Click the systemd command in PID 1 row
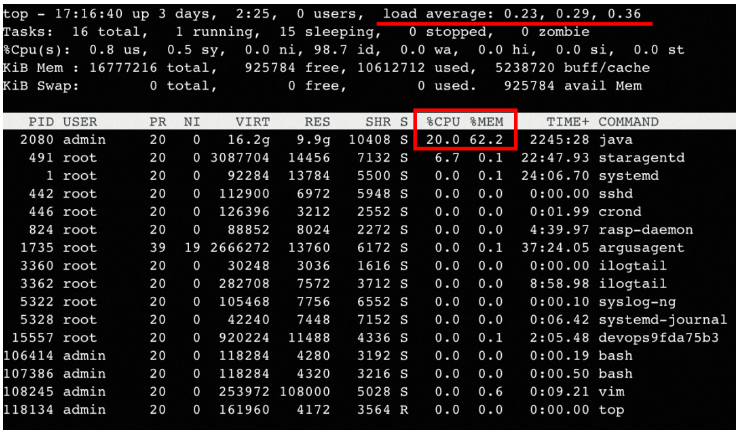This screenshot has width=741, height=432. [629, 176]
